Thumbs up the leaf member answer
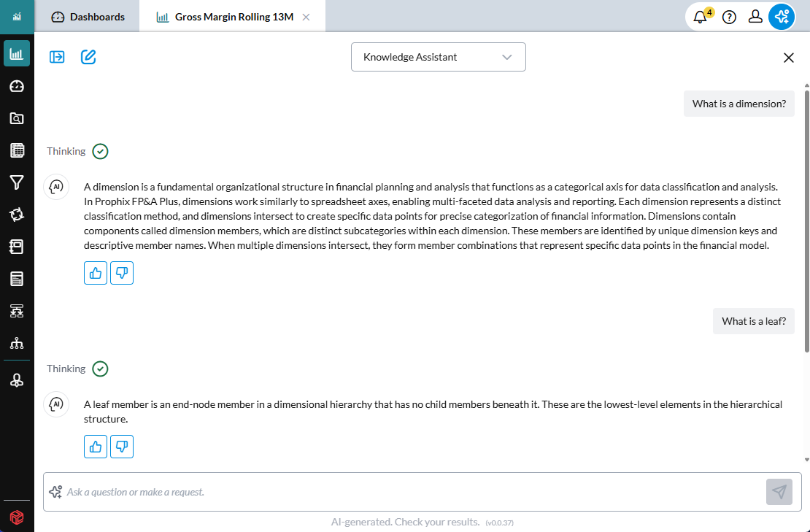 point(96,447)
